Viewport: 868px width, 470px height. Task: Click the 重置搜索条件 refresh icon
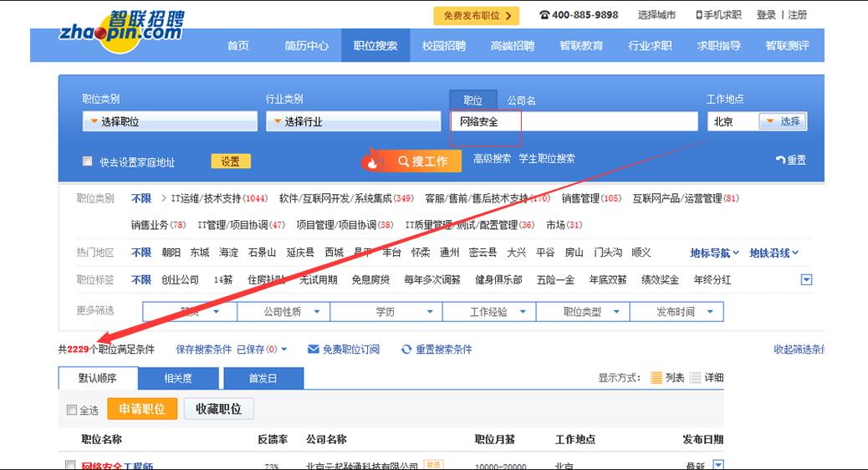(x=406, y=350)
